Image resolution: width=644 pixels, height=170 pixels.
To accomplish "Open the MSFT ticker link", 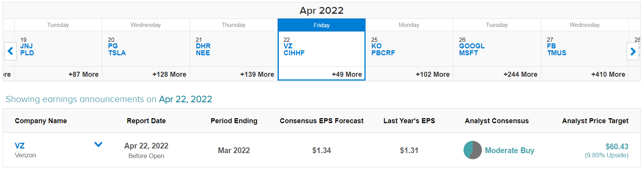I will pos(469,53).
